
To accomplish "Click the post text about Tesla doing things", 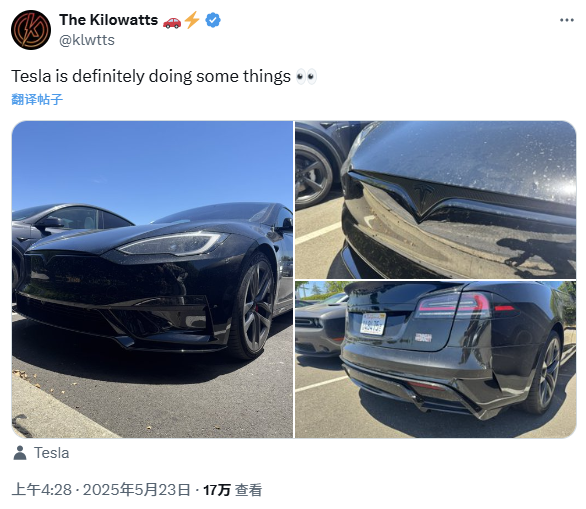I will tap(151, 77).
